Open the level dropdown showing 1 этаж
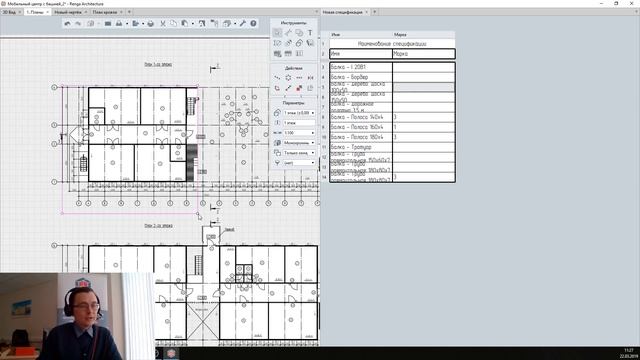 (299, 113)
